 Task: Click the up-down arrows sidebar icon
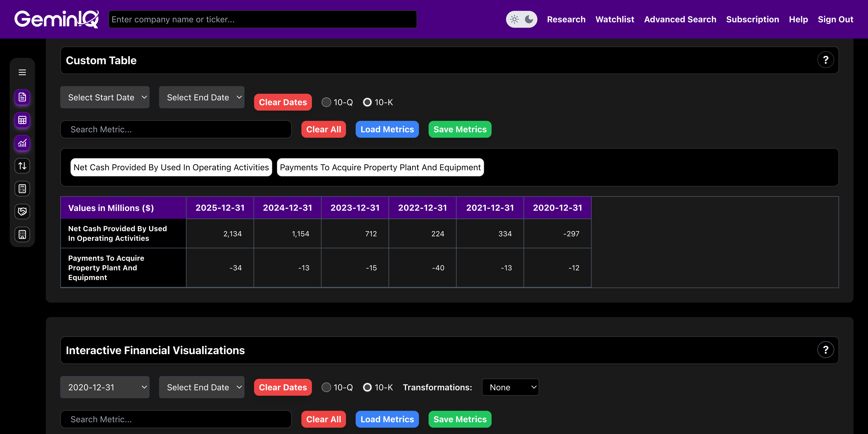pyautogui.click(x=22, y=166)
